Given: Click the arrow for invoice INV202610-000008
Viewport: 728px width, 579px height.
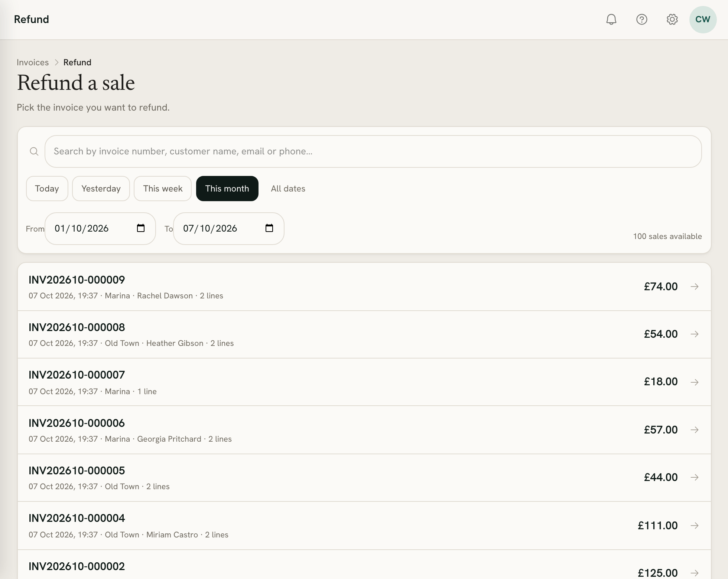Looking at the screenshot, I should (695, 334).
